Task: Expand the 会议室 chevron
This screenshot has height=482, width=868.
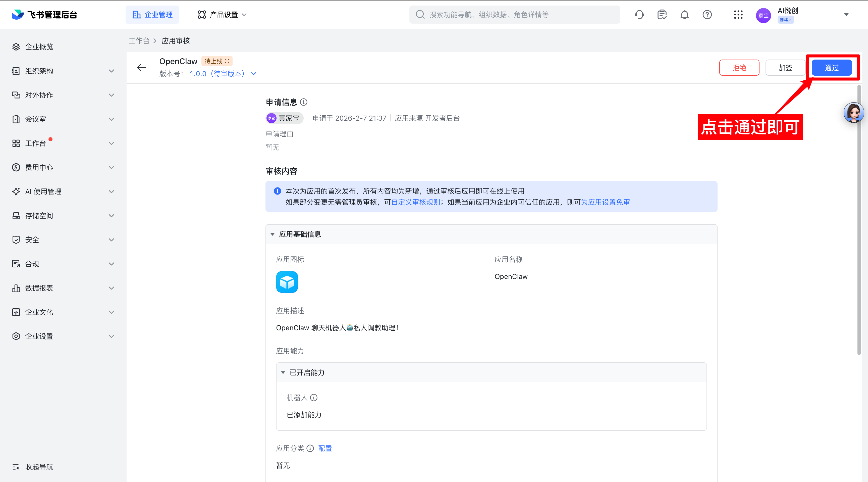Action: (x=112, y=119)
